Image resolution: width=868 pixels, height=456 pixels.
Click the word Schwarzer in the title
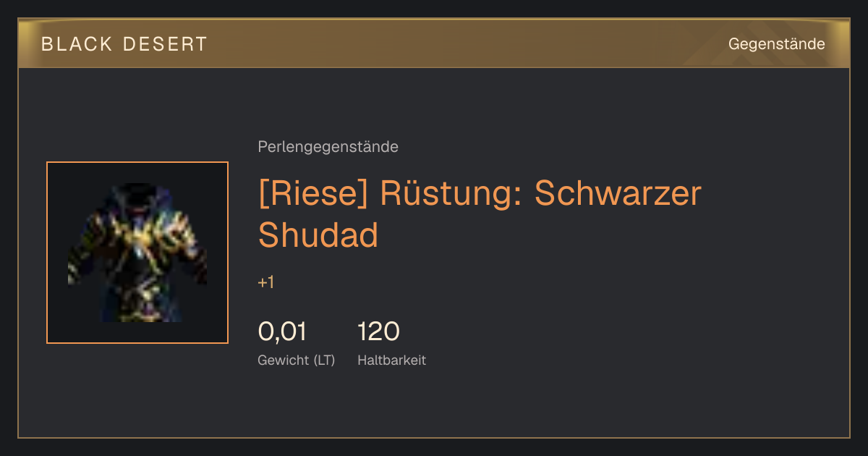click(x=618, y=193)
